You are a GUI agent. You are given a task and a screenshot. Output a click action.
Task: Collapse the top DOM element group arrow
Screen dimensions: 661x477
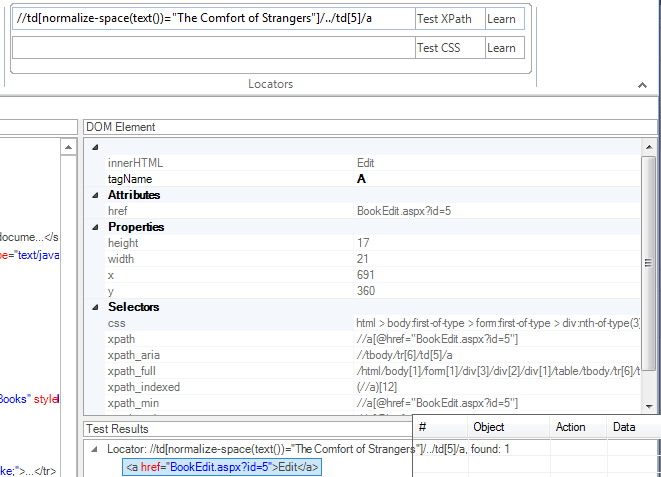tap(94, 148)
